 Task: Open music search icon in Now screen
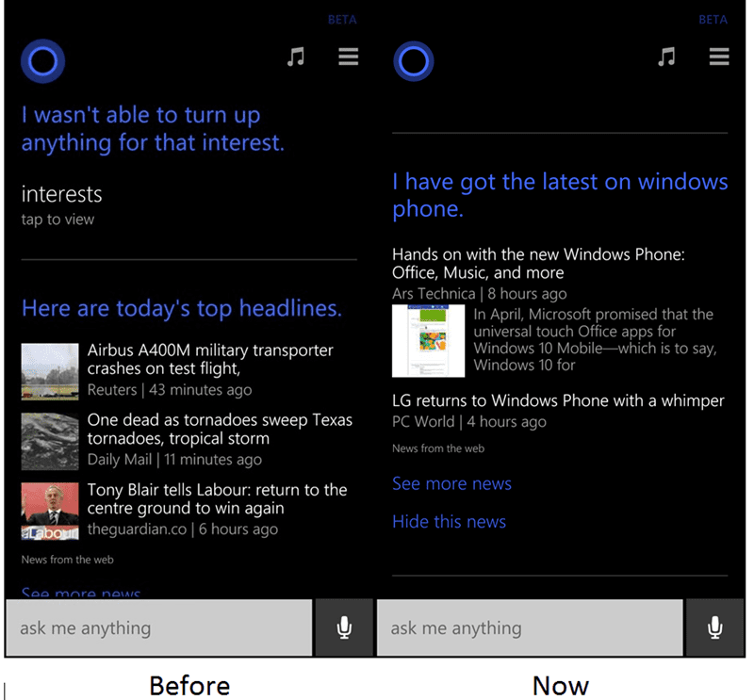tap(666, 57)
